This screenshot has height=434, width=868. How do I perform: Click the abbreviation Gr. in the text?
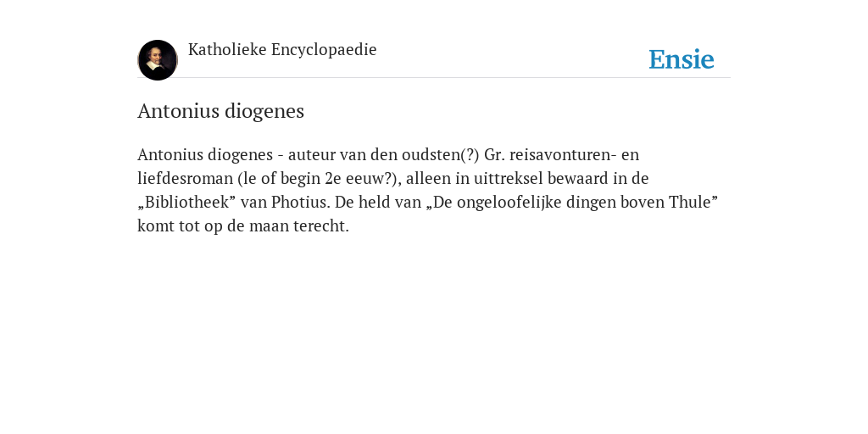click(x=494, y=154)
